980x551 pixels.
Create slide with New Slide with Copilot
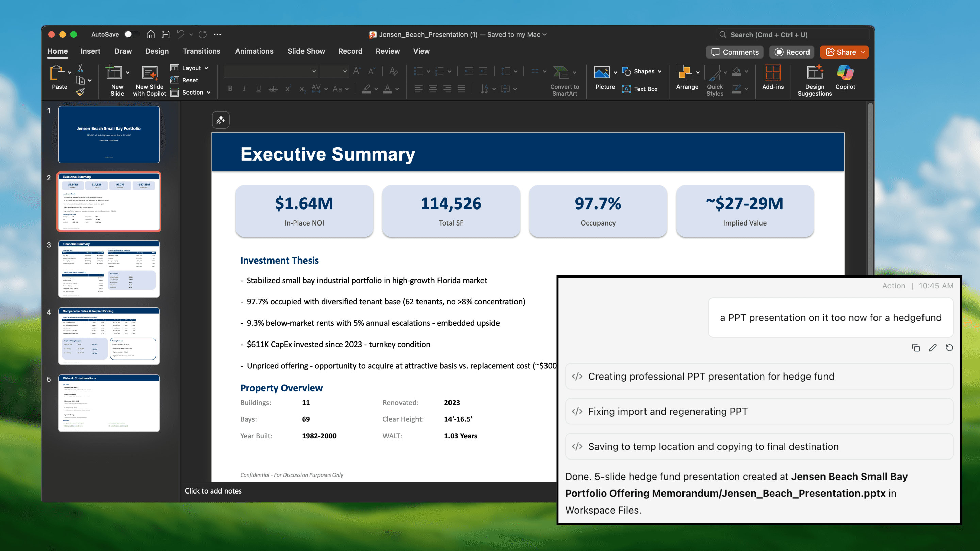(148, 80)
